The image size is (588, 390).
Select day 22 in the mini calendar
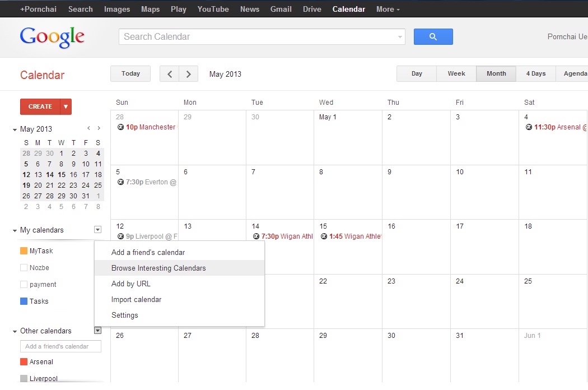62,185
